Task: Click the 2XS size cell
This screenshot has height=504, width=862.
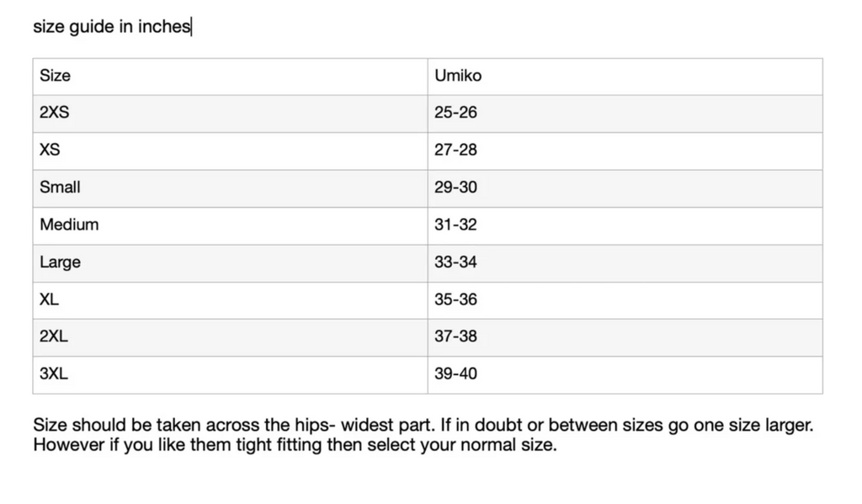Action: point(231,114)
